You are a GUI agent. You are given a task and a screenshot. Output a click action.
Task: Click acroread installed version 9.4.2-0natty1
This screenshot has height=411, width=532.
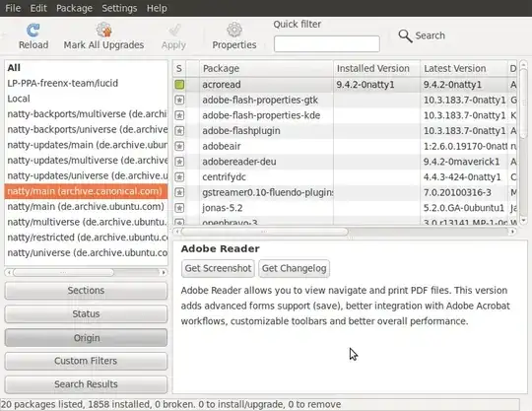pos(366,85)
